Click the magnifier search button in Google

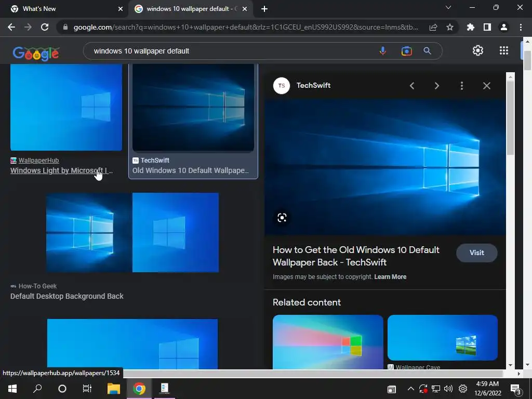coord(427,51)
